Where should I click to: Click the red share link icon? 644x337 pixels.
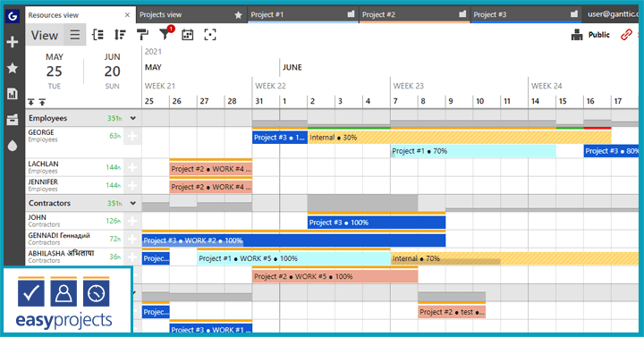pyautogui.click(x=626, y=35)
